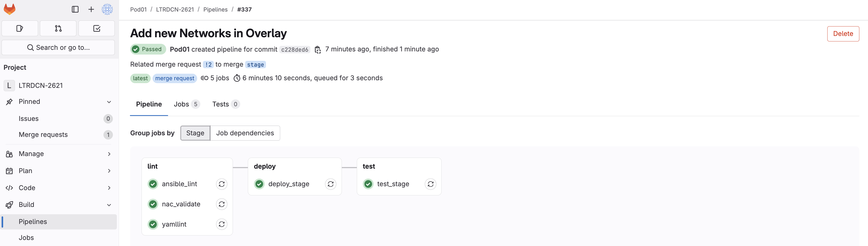This screenshot has width=868, height=246.
Task: Expand the Manage menu
Action: (x=109, y=154)
